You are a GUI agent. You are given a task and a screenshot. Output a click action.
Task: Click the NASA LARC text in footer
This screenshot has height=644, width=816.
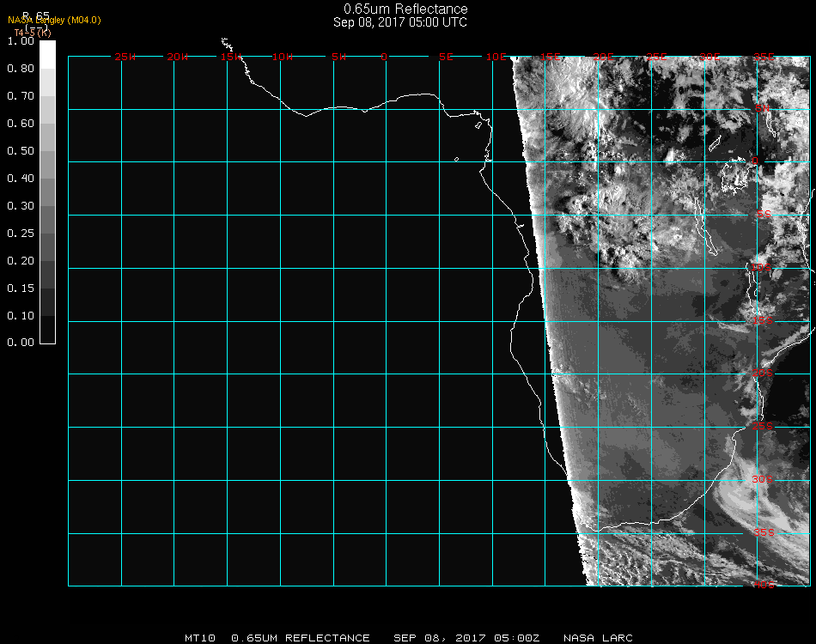pyautogui.click(x=598, y=638)
